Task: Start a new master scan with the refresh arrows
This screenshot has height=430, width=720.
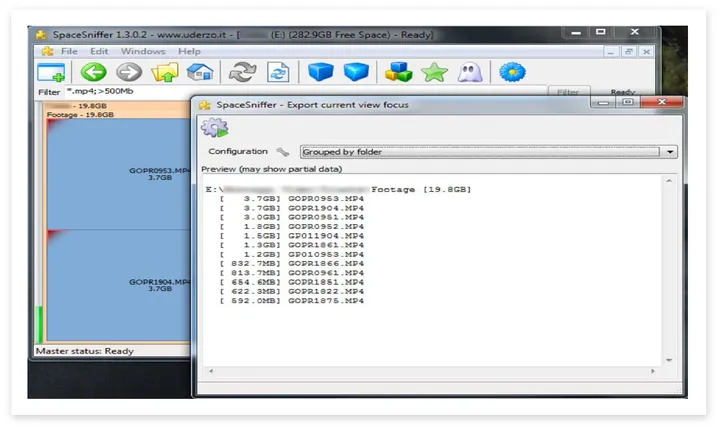Action: coord(242,72)
